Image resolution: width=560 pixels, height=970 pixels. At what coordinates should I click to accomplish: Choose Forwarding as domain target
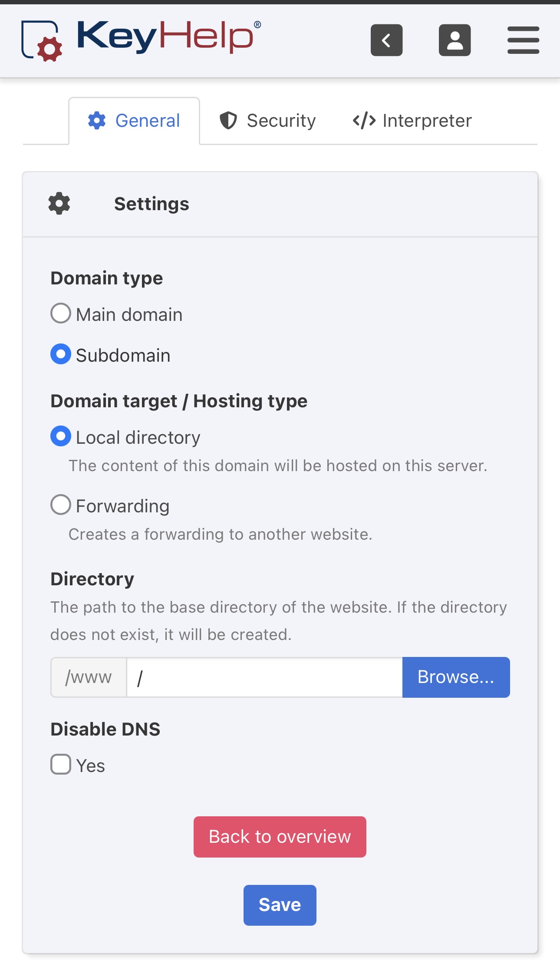[61, 505]
